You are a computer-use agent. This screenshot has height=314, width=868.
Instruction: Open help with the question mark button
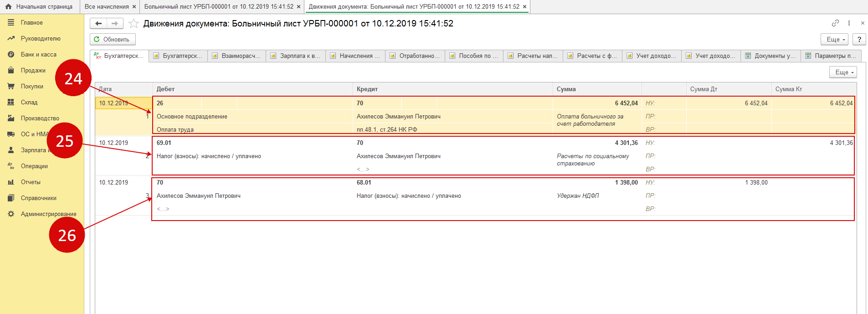(859, 39)
